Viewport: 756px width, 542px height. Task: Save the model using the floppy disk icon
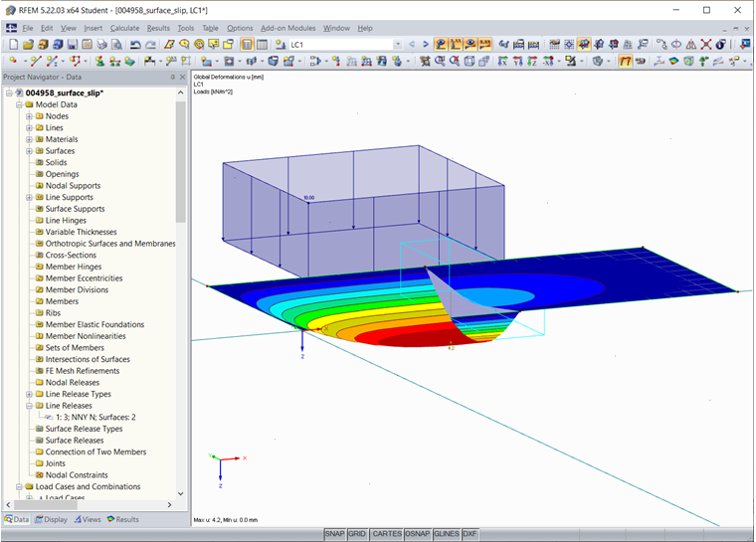coord(73,45)
